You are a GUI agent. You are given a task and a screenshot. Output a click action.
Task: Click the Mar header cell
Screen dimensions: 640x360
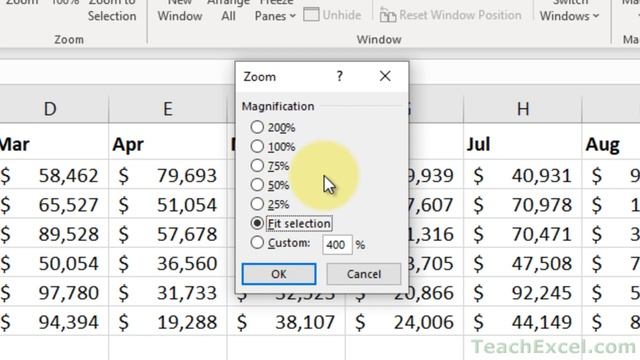[x=54, y=144]
